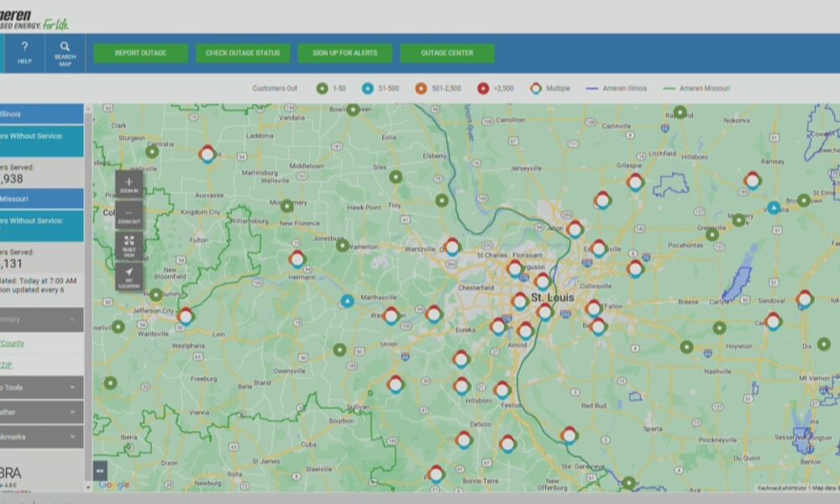Viewport: 840px width, 504px height.
Task: Zoom in using the map plus button
Action: [x=129, y=185]
